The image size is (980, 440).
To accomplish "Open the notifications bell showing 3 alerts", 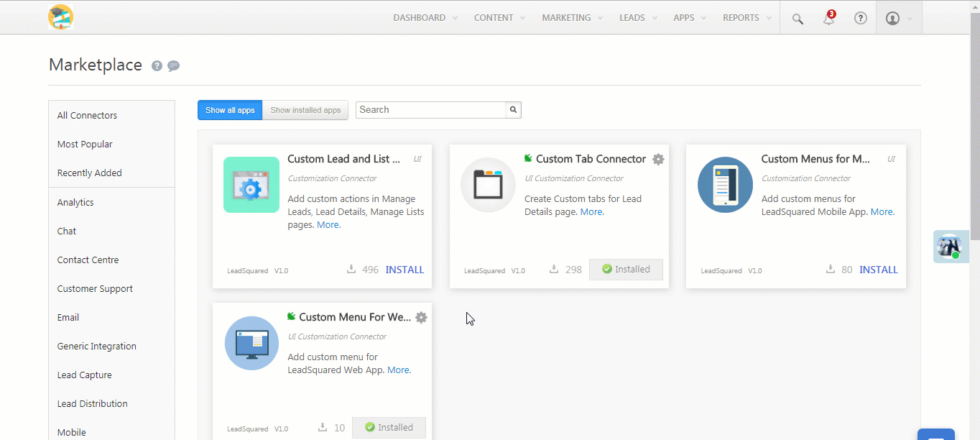I will click(828, 18).
